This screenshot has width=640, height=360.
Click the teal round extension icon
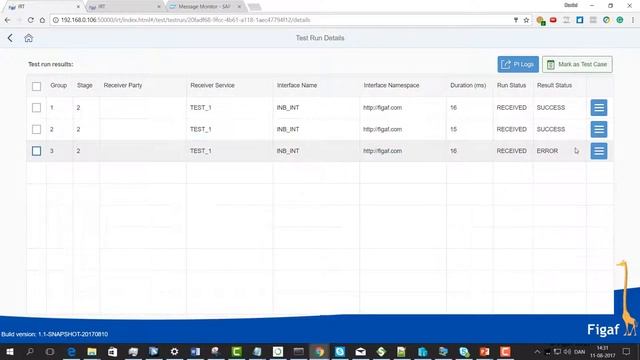[x=620, y=20]
